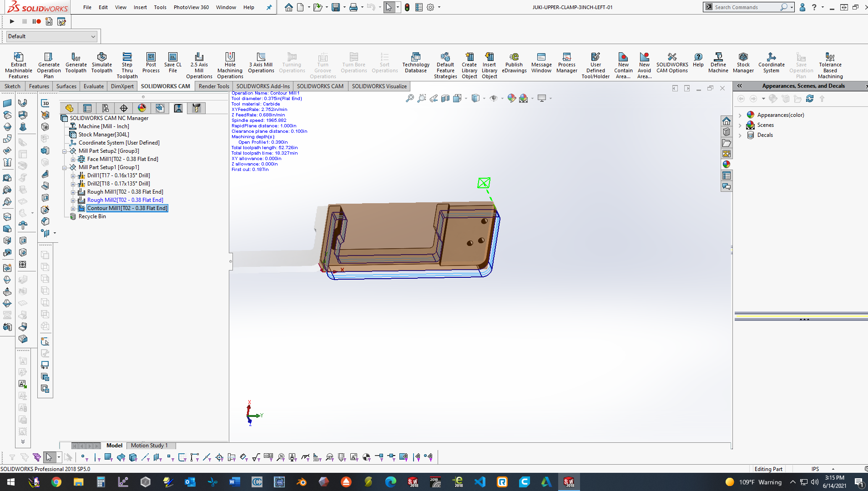Open the File menu
This screenshot has height=491, width=868.
87,7
